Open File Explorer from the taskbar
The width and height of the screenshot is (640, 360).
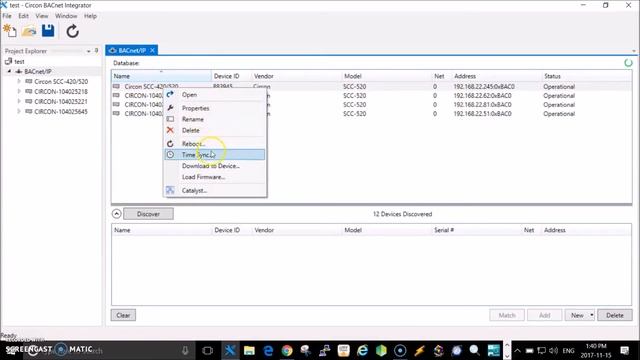[249, 350]
